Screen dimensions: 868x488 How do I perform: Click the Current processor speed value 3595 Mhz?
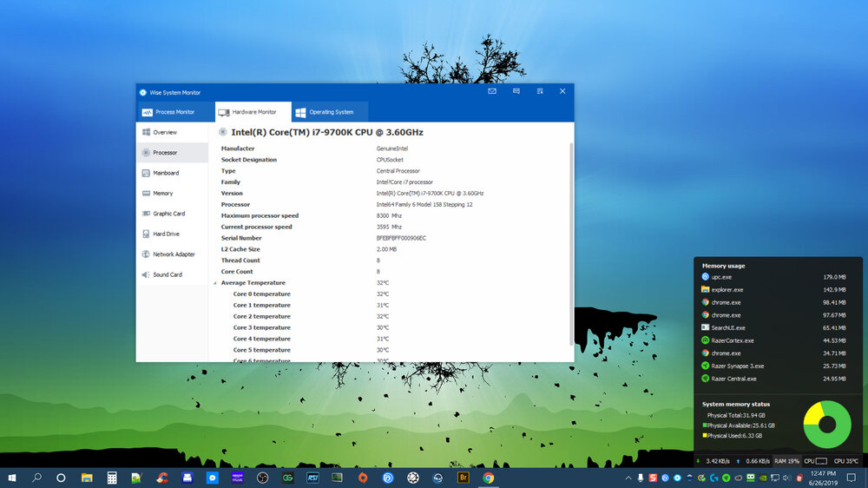tap(389, 228)
